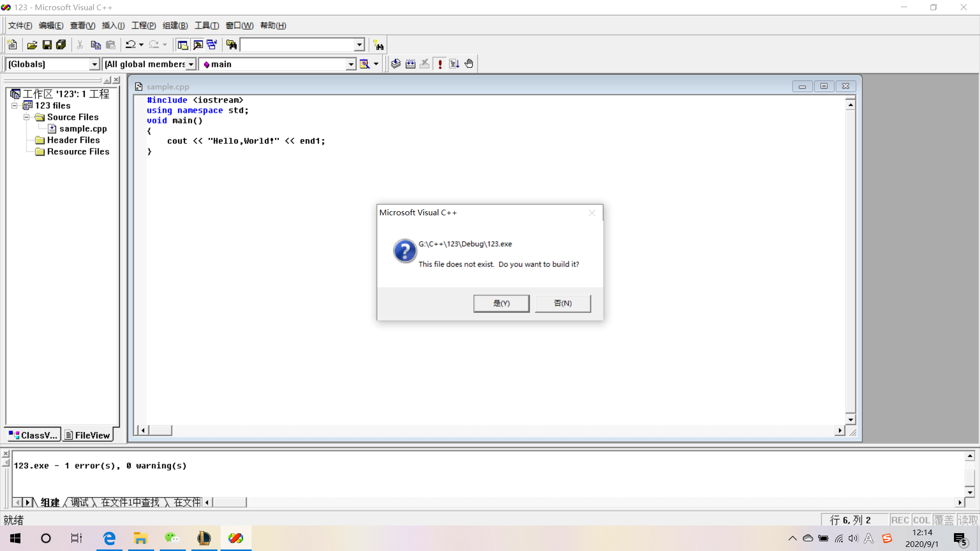Click the output pane scroll up arrow
The image size is (980, 551).
pyautogui.click(x=970, y=456)
